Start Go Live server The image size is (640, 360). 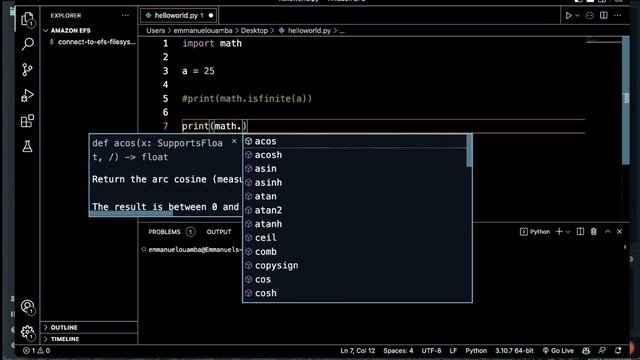558,351
